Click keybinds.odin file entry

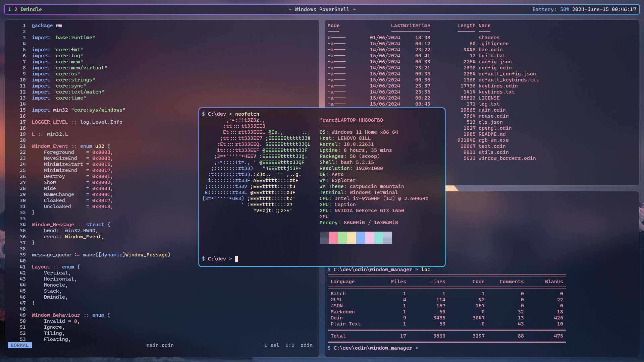point(498,86)
